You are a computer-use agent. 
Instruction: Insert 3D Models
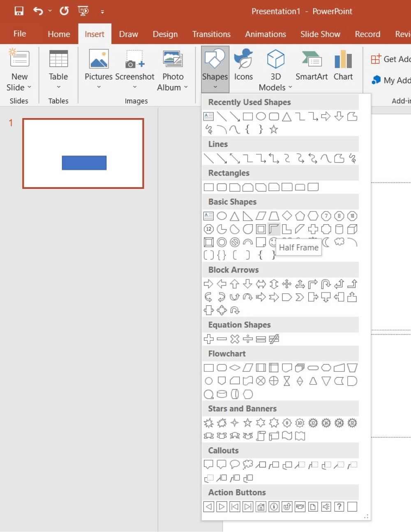(x=275, y=66)
